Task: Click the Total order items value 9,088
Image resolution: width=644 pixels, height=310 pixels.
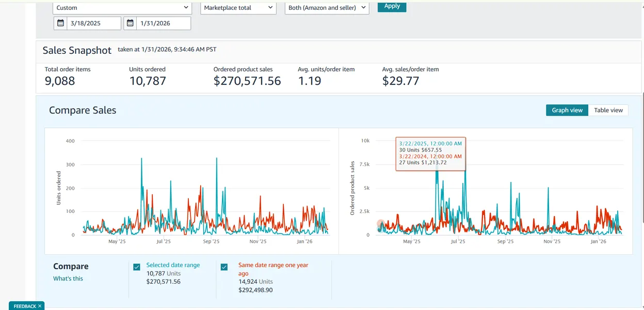Action: tap(60, 81)
